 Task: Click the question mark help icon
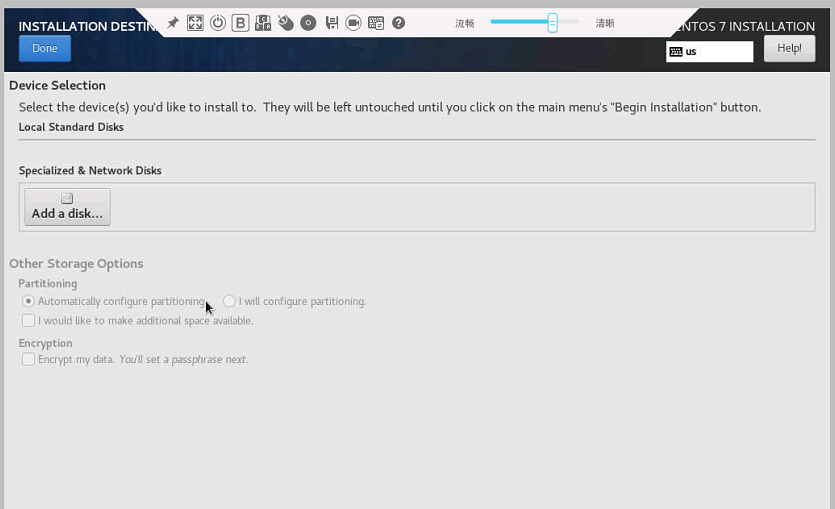[x=398, y=23]
